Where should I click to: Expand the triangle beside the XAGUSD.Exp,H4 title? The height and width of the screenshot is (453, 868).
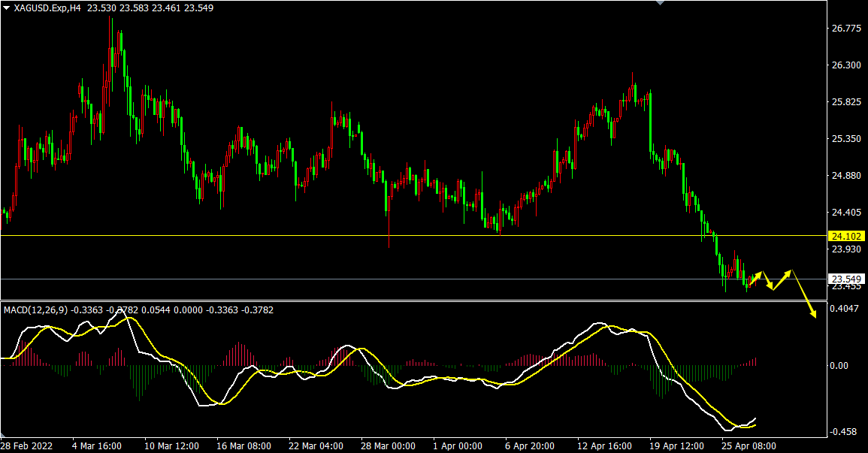6,8
